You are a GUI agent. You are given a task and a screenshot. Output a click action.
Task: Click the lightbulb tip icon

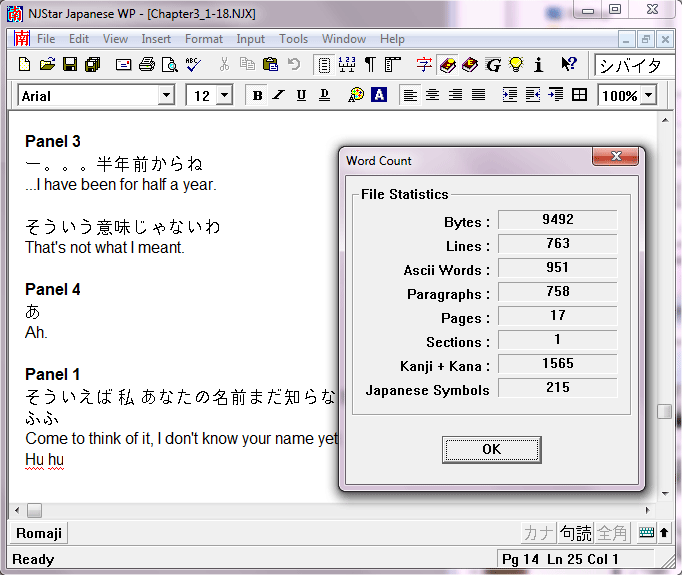click(x=516, y=65)
